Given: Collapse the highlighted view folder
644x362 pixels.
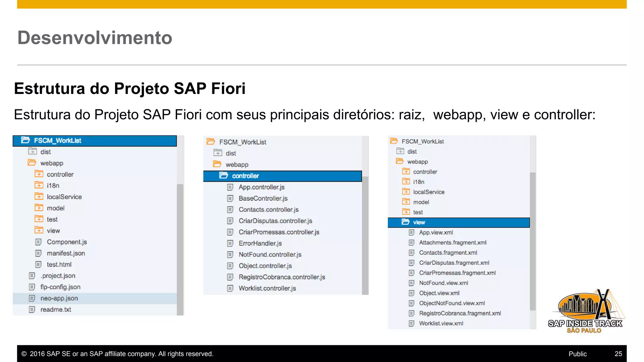Looking at the screenshot, I should click(x=406, y=222).
